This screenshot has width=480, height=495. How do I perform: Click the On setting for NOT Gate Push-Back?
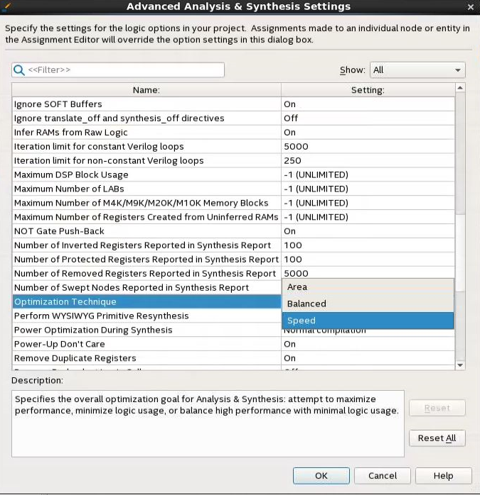tap(368, 231)
